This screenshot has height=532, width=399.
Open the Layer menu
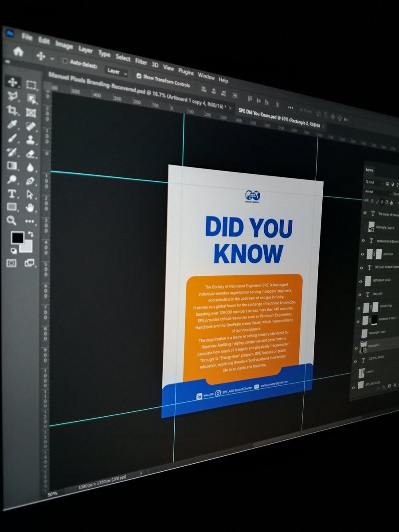pos(86,49)
